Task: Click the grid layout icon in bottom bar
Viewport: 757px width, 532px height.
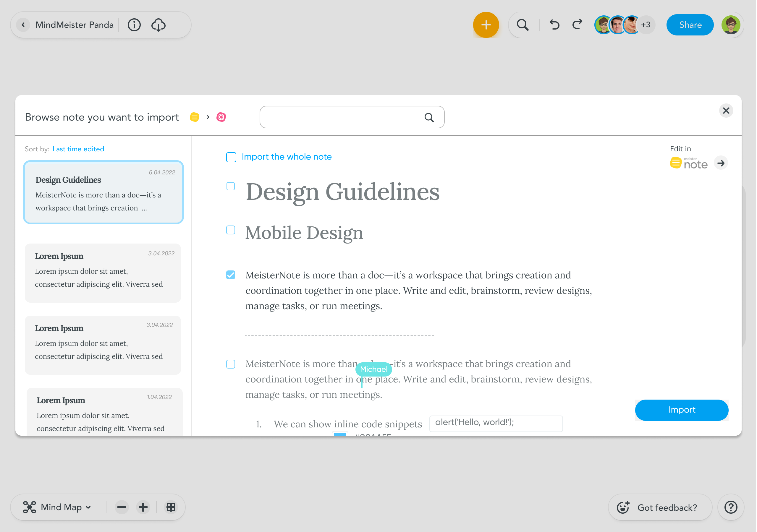Action: coord(171,507)
